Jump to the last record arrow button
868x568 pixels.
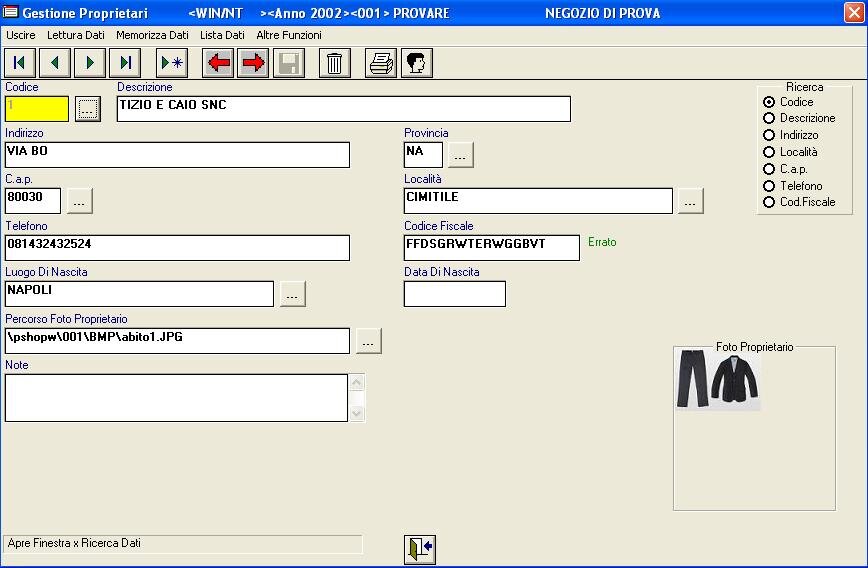click(126, 63)
